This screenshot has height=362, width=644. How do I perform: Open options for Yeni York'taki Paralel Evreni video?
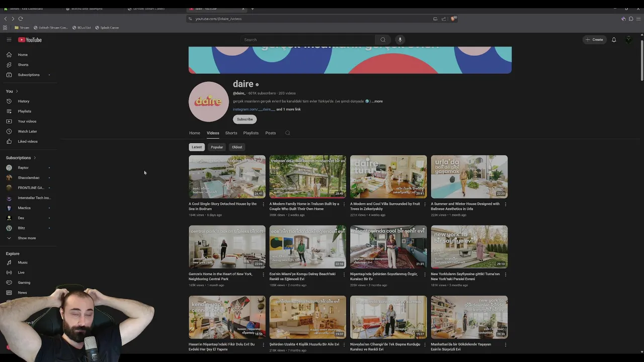pyautogui.click(x=505, y=275)
